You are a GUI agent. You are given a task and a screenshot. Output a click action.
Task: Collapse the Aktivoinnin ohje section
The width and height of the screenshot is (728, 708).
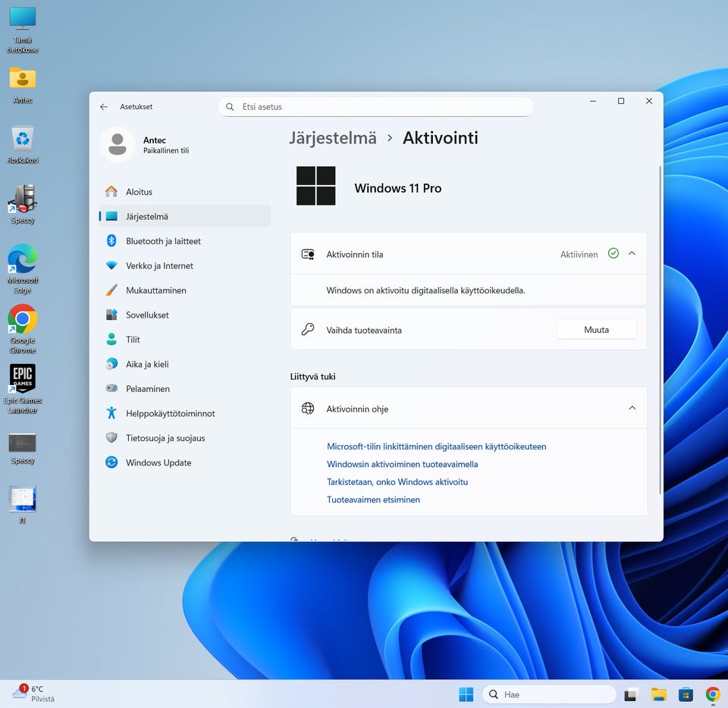[x=632, y=409]
